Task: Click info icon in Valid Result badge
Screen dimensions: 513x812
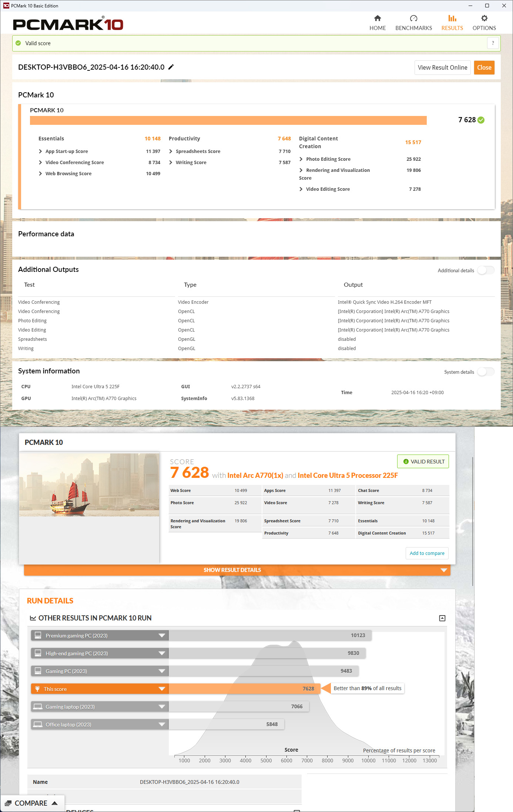Action: point(406,462)
